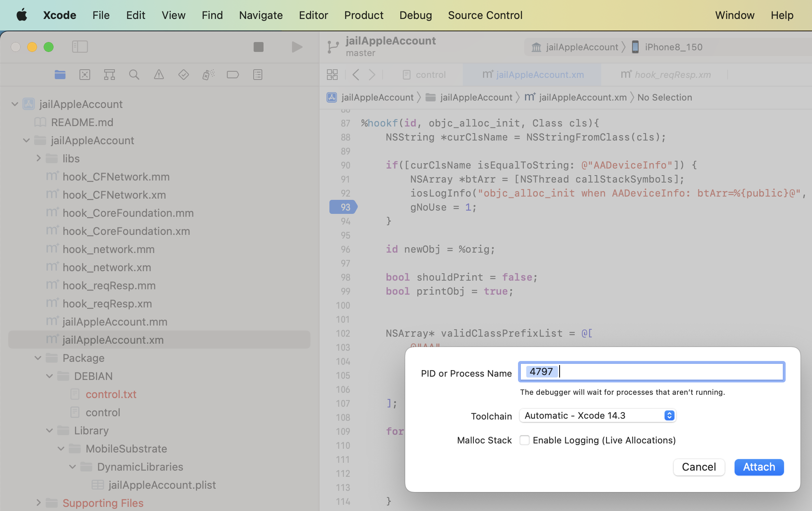812x511 pixels.
Task: Click the PID or Process Name field
Action: coord(651,372)
